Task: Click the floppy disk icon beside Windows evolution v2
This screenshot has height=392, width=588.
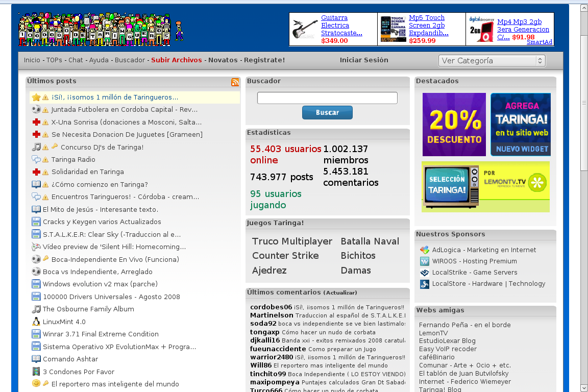Action: (x=36, y=284)
